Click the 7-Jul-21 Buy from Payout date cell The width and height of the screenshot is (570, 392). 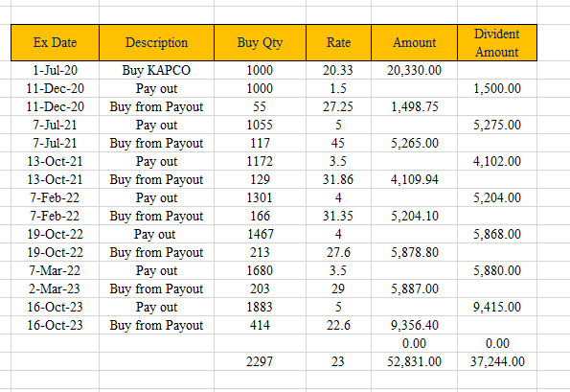pyautogui.click(x=55, y=143)
